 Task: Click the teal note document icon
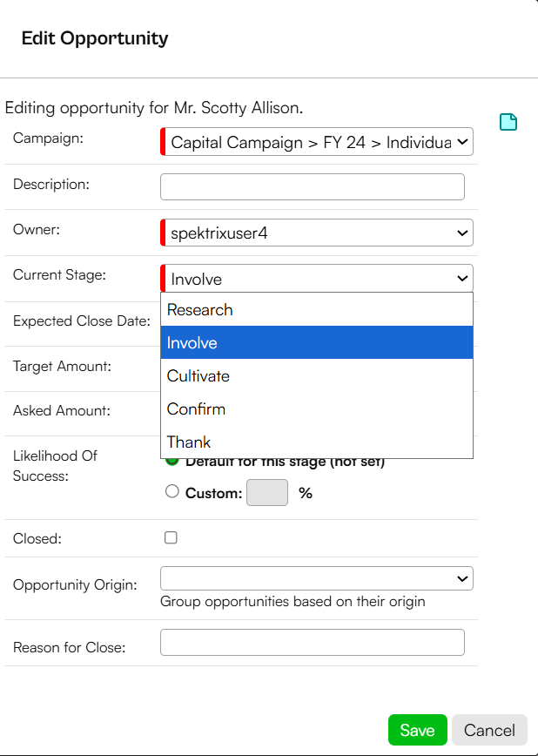[x=508, y=122]
